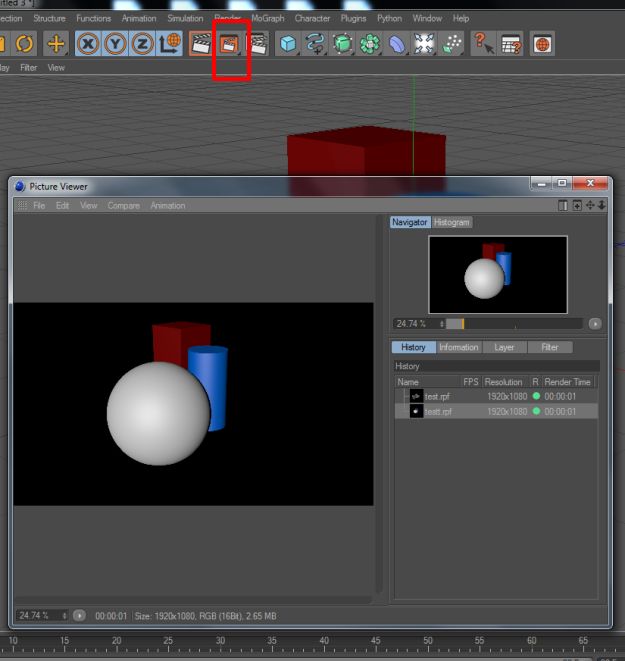This screenshot has width=625, height=661.
Task: Open the MoGraph menu
Action: (x=267, y=18)
